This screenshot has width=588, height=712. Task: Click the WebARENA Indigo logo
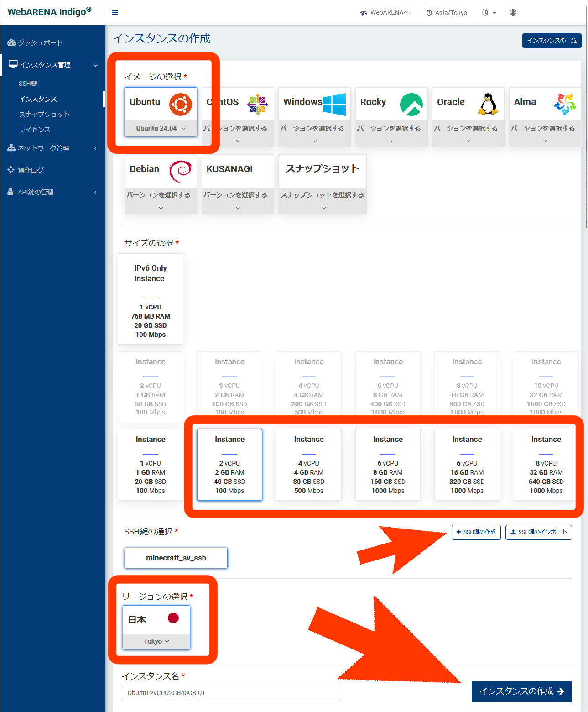point(50,12)
